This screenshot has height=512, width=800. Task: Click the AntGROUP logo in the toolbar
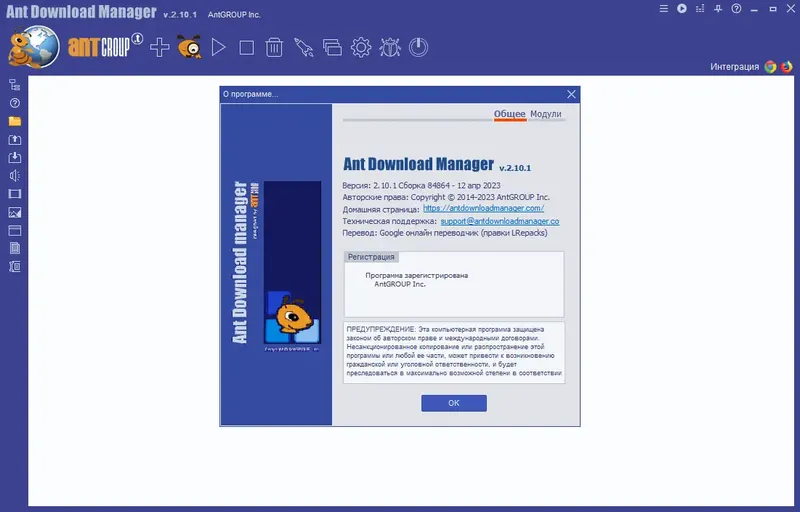click(x=105, y=46)
